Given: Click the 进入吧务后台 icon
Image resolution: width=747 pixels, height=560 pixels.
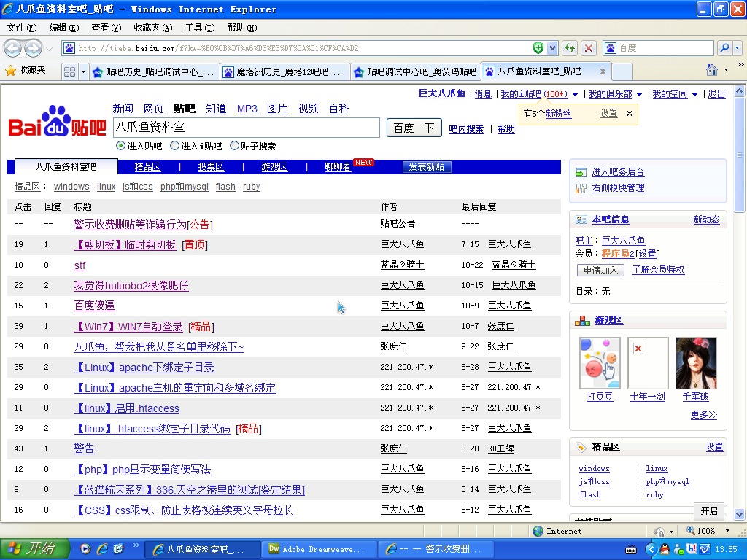Looking at the screenshot, I should point(581,172).
